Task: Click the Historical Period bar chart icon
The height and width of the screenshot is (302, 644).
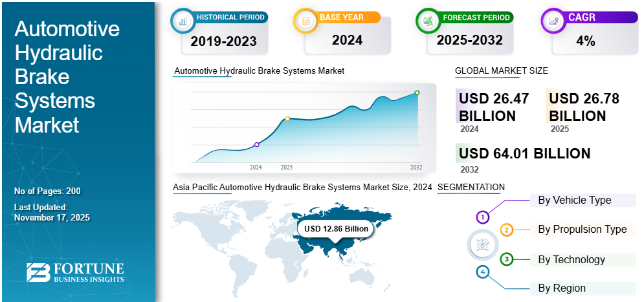Action: point(183,21)
